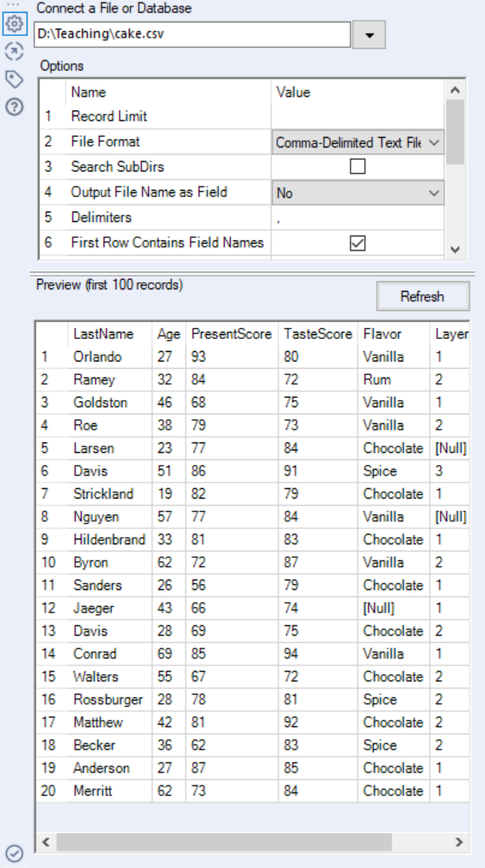Open the Configuration gear tab
Screen dimensions: 485x868
[13, 24]
